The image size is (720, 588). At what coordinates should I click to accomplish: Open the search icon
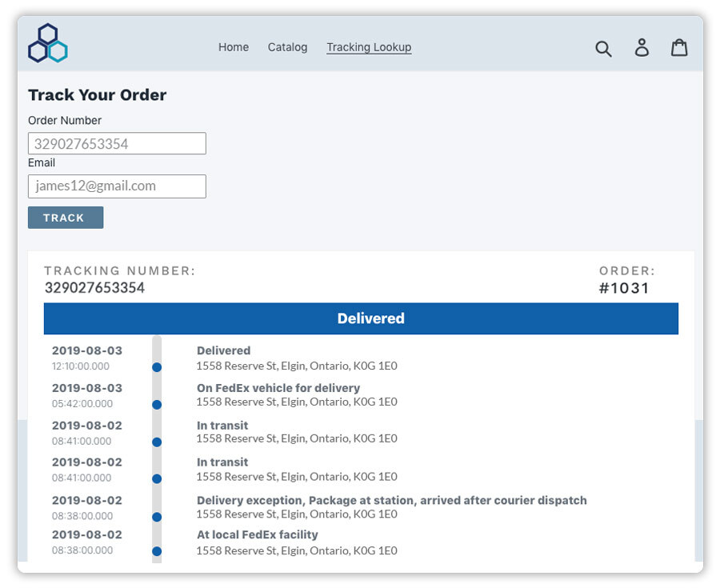click(x=603, y=48)
